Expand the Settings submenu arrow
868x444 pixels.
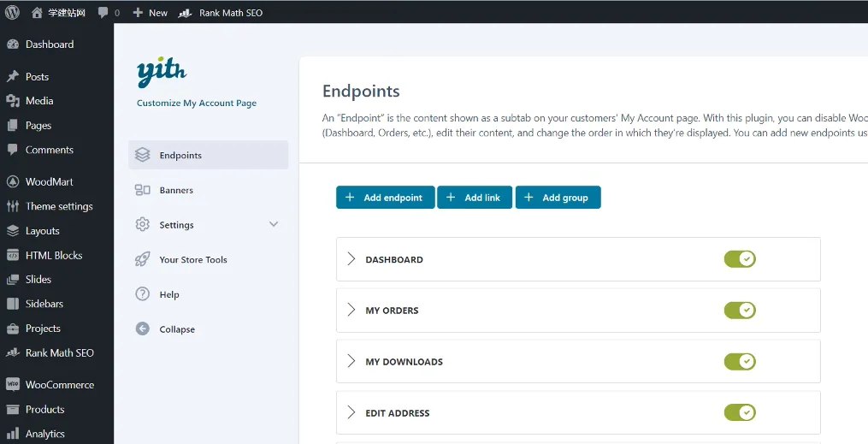tap(274, 224)
